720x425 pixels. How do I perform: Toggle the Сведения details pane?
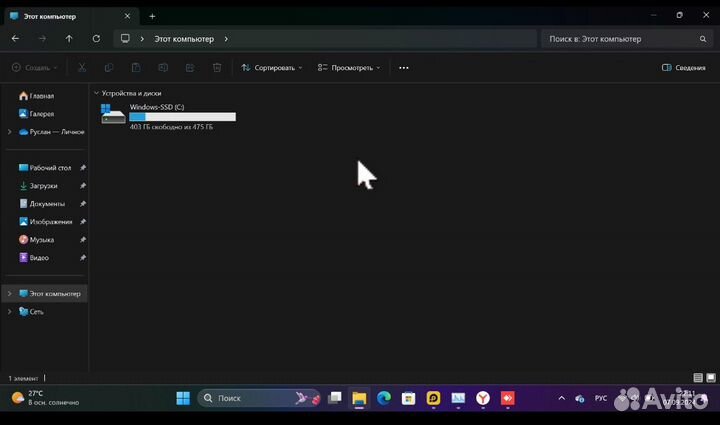(683, 67)
